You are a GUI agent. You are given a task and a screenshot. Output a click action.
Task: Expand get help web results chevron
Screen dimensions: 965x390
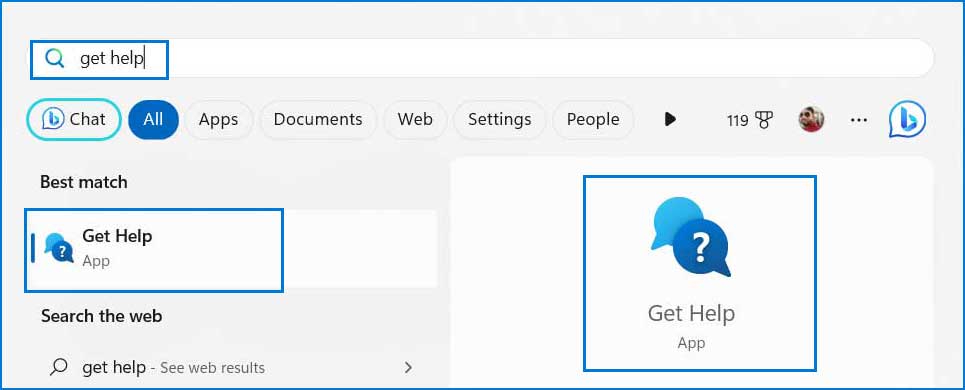(x=407, y=368)
